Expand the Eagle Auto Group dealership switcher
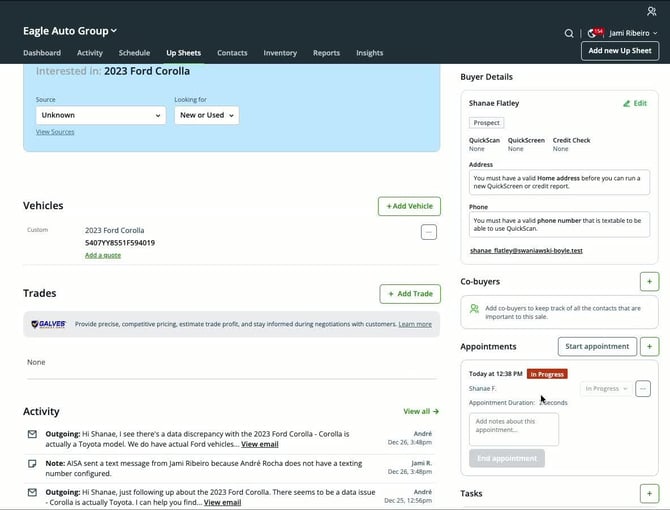The width and height of the screenshot is (670, 510). 70,31
